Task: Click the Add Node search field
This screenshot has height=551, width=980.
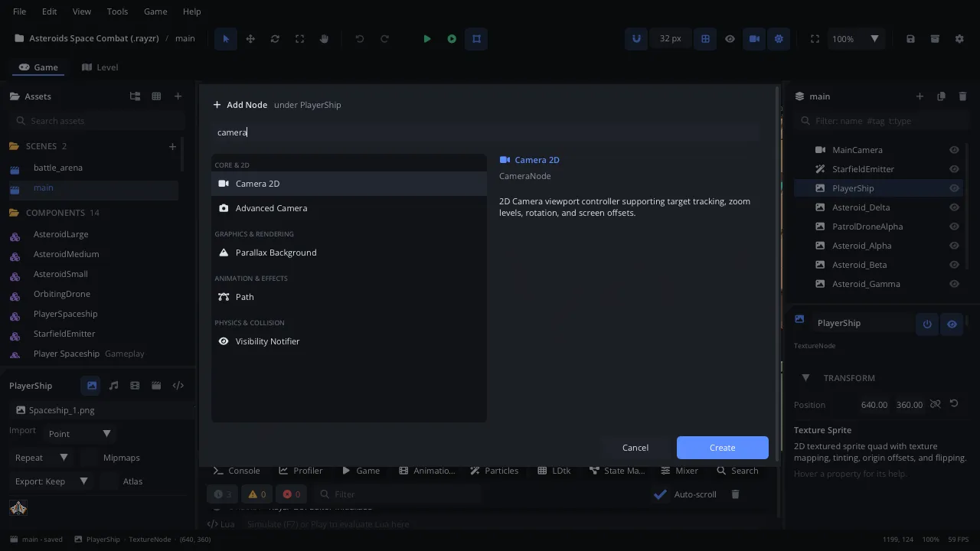Action: pyautogui.click(x=487, y=132)
